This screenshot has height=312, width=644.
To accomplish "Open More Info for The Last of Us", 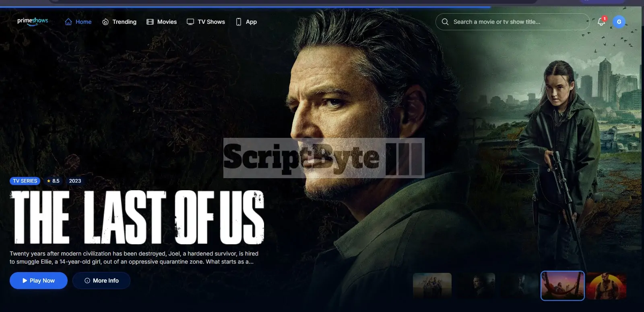I will click(101, 281).
